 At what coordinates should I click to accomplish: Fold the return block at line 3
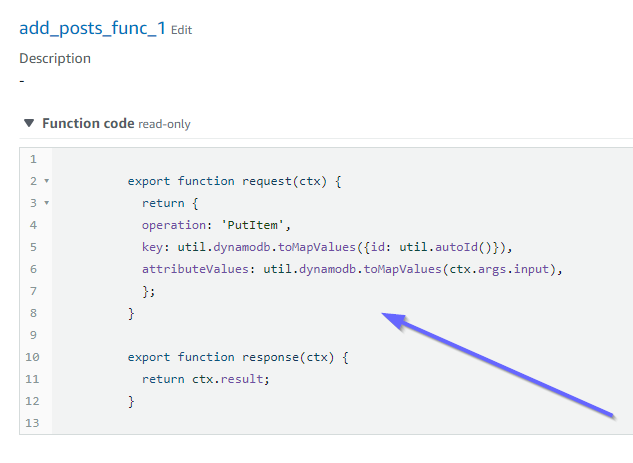[x=47, y=203]
